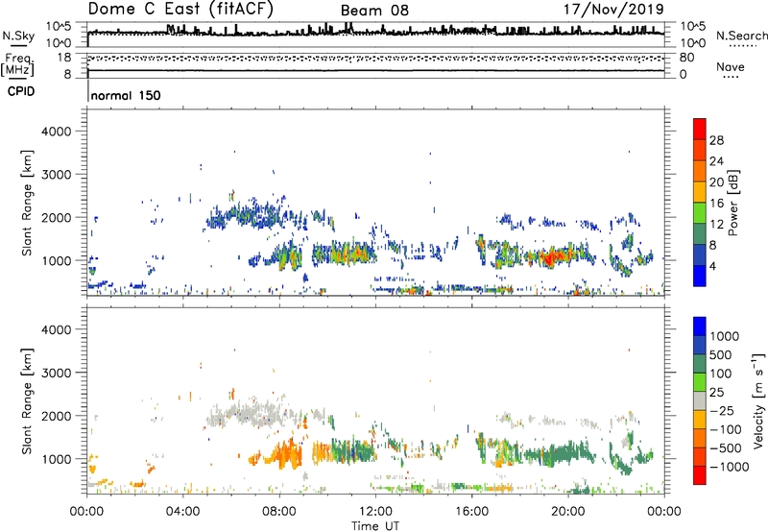Click the velocity colorbar label '-1000'
The height and width of the screenshot is (532, 768).
pos(729,467)
